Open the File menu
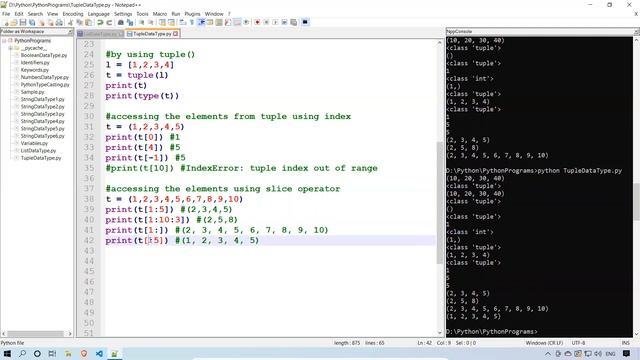Viewport: 640px width, 360px height. coord(6,14)
